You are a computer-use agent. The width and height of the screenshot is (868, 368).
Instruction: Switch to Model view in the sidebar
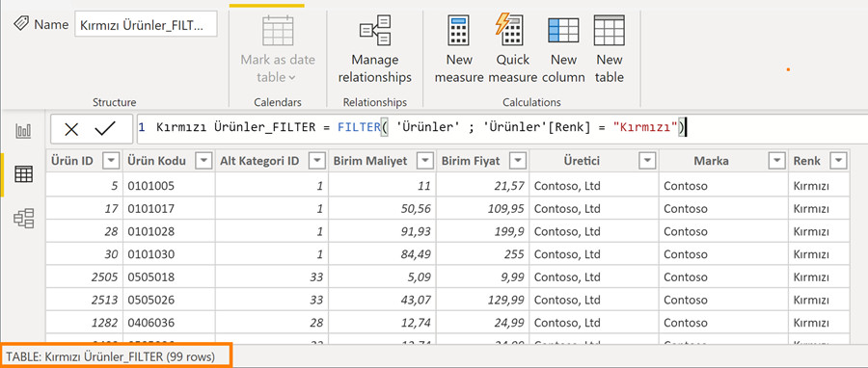24,219
